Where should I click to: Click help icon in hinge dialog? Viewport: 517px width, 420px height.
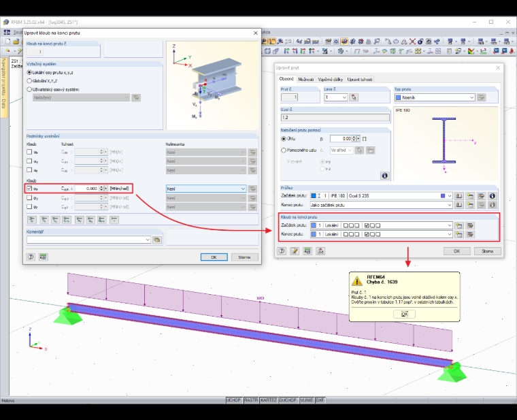(31, 257)
